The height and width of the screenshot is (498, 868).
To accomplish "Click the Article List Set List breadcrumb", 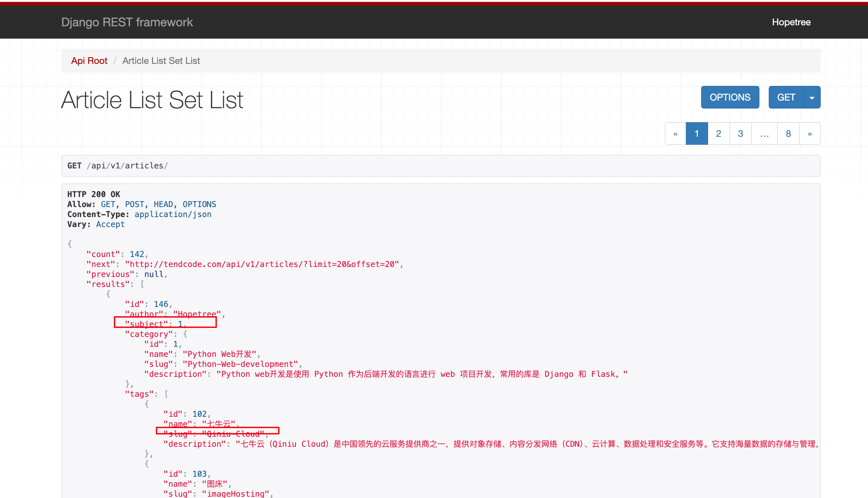I will coord(161,61).
